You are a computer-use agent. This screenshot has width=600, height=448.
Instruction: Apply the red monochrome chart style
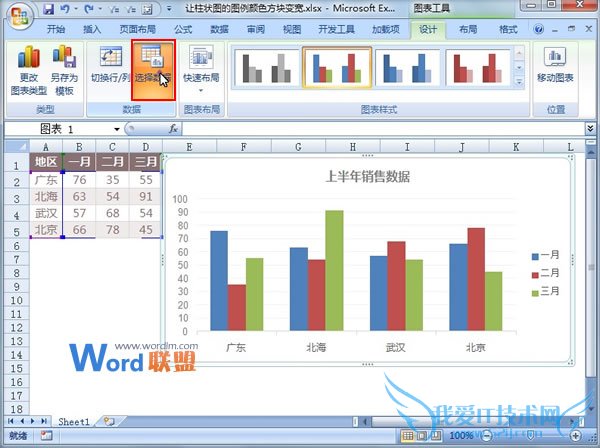tap(478, 68)
